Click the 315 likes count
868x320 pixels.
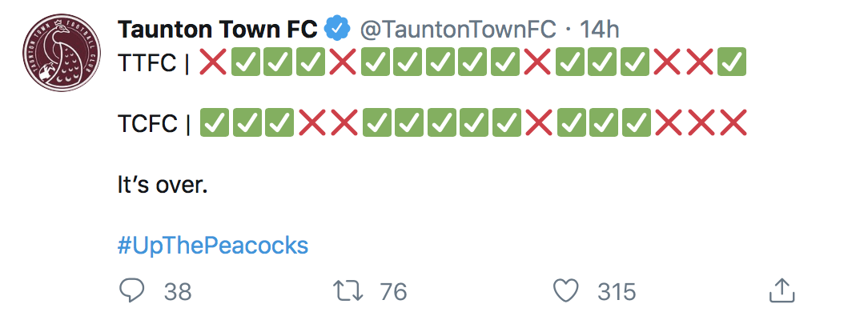click(617, 291)
